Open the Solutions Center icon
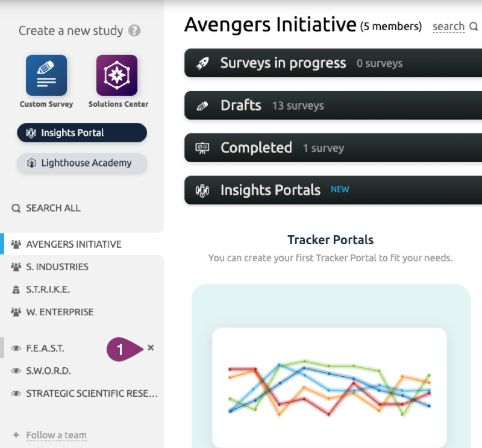Viewport: 482px width, 448px height. click(x=117, y=75)
